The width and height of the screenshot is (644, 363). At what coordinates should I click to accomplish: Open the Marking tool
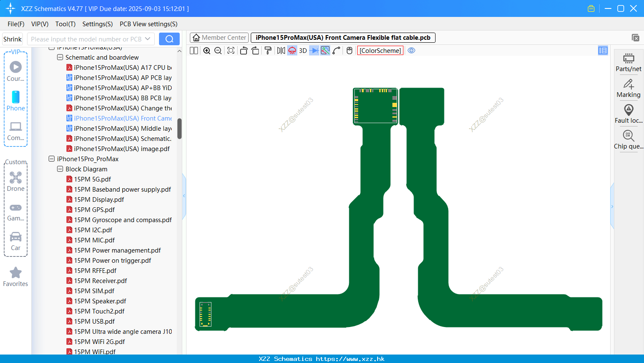[629, 88]
